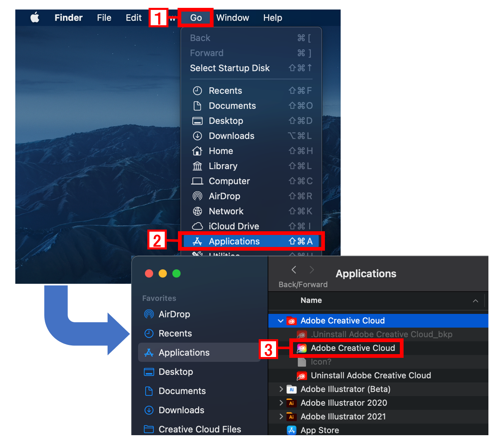Select the Adobe Illustrator 2020 row
500x448 pixels.
pyautogui.click(x=378, y=402)
